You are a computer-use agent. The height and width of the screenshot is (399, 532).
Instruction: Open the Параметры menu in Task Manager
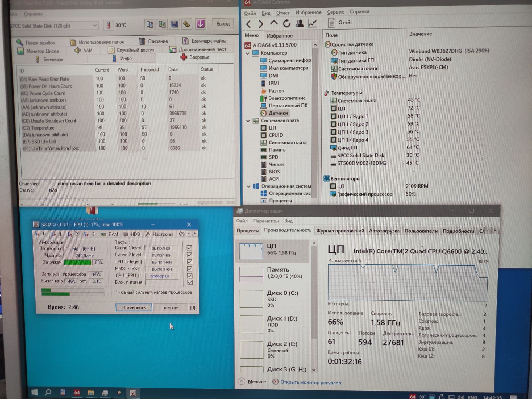click(x=266, y=221)
